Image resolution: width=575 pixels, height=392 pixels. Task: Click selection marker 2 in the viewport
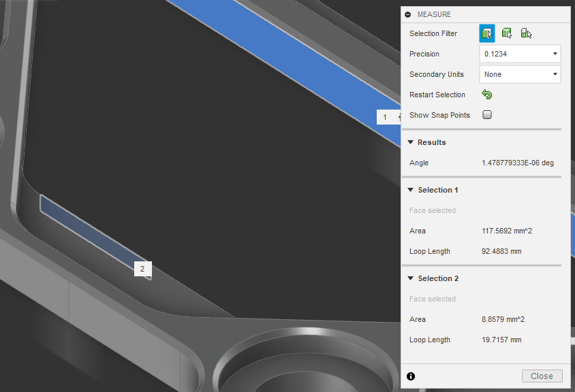click(142, 269)
